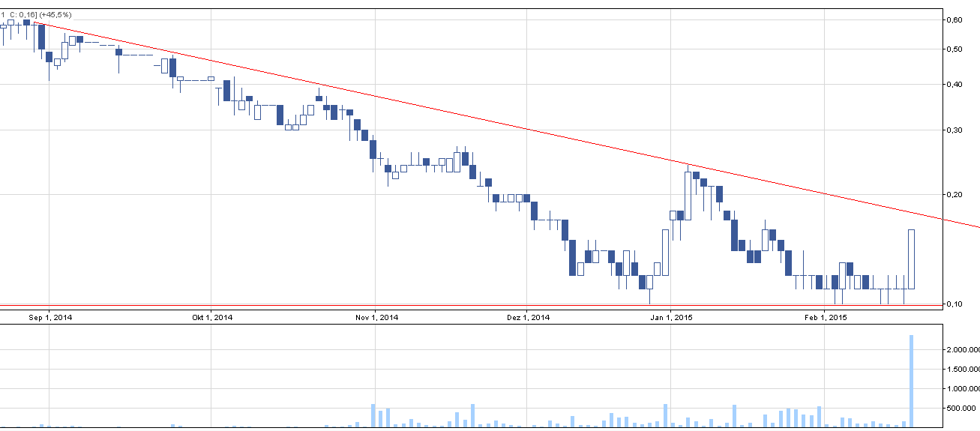
Task: Select the Dez 1, 2014 date label
Action: [x=529, y=318]
